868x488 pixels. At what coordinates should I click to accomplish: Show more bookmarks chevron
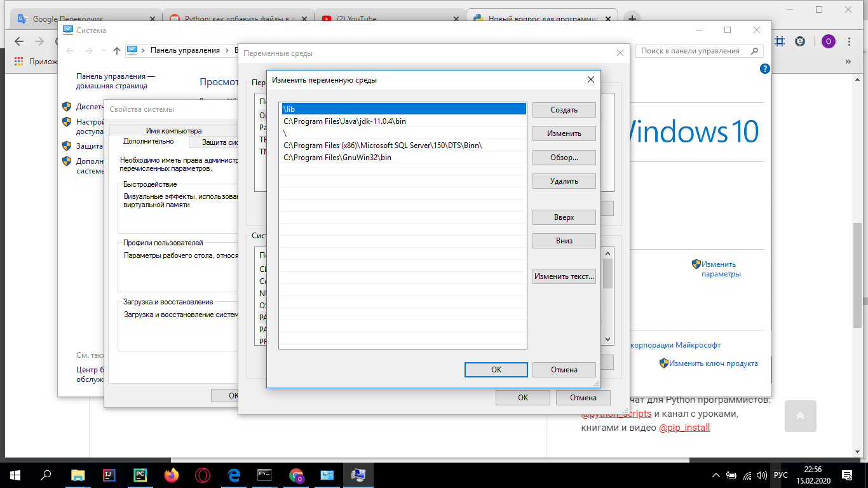point(848,62)
